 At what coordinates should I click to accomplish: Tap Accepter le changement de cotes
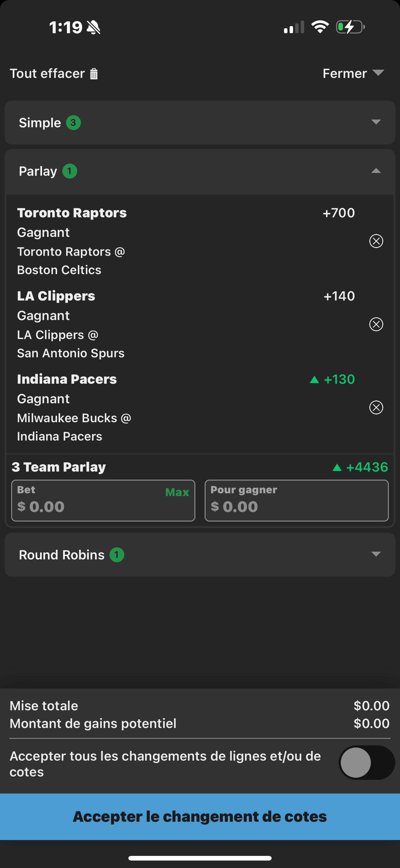point(200,816)
